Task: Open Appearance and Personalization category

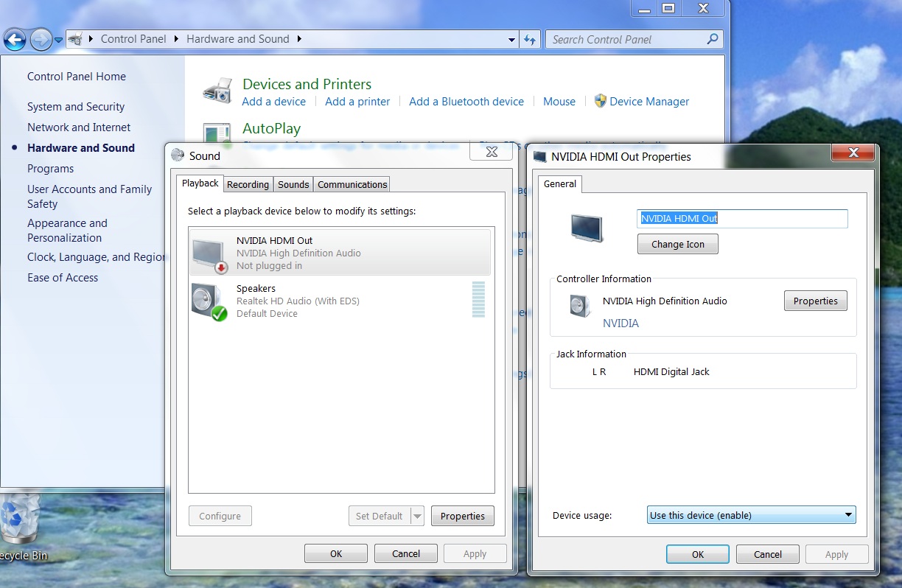Action: [x=67, y=231]
